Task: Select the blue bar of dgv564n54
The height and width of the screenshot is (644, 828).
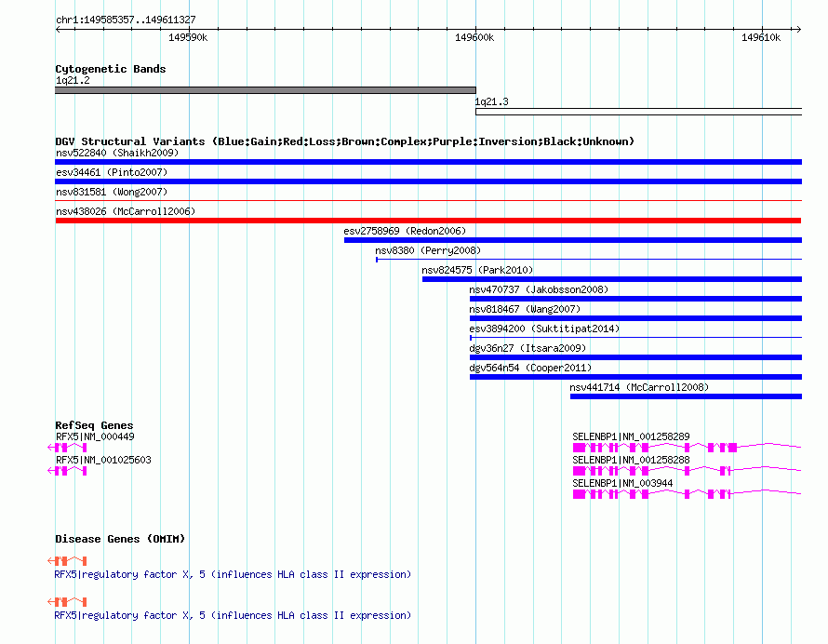Action: [635, 377]
